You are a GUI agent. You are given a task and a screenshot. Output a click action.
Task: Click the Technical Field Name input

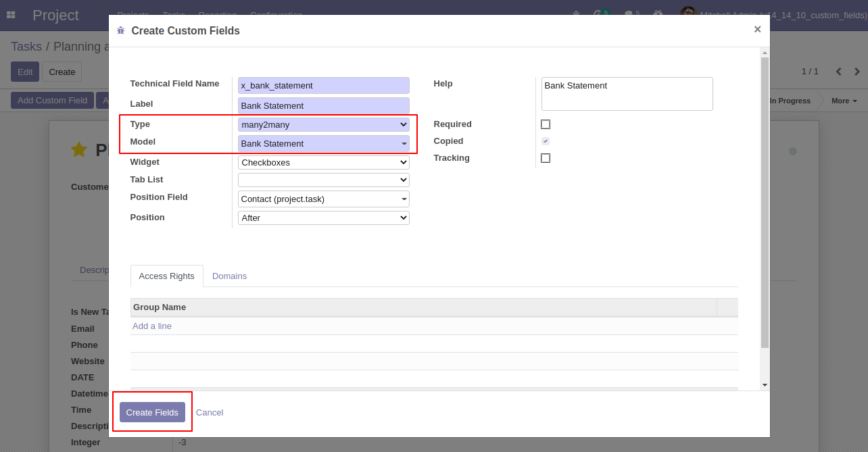pyautogui.click(x=324, y=85)
